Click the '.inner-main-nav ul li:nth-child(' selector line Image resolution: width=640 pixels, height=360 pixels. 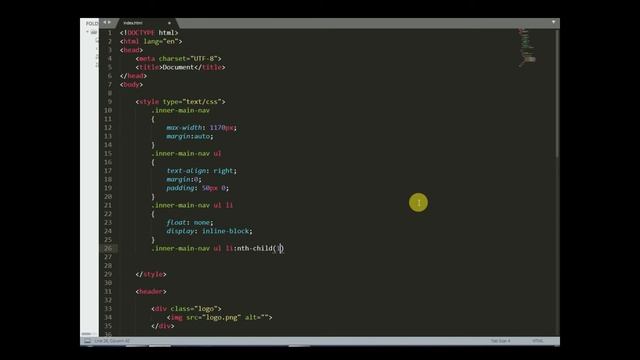pyautogui.click(x=218, y=248)
